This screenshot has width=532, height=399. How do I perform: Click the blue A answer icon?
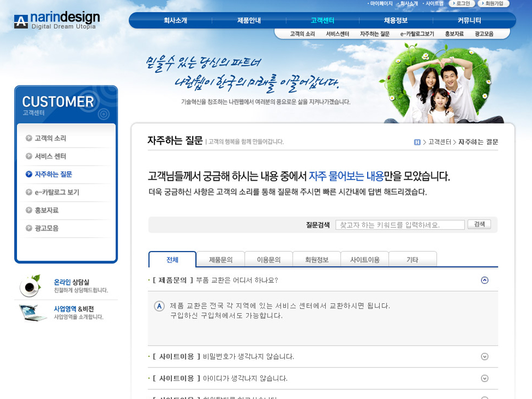pyautogui.click(x=159, y=306)
